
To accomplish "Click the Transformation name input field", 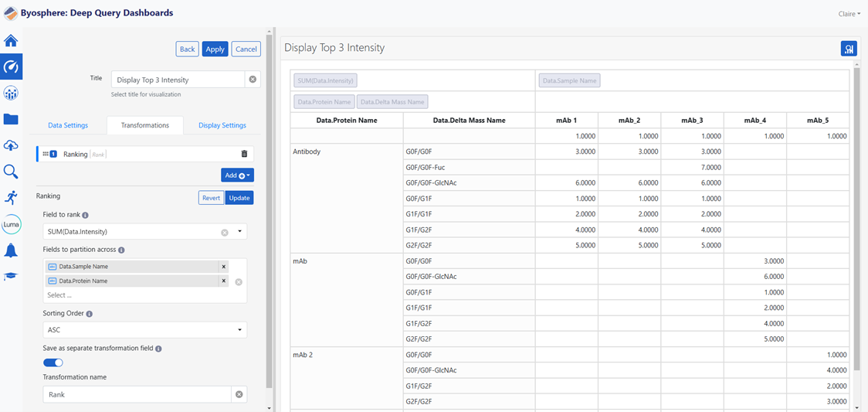I will [137, 394].
